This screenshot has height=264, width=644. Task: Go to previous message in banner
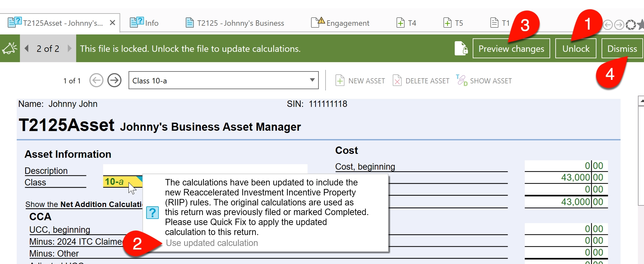click(x=27, y=49)
